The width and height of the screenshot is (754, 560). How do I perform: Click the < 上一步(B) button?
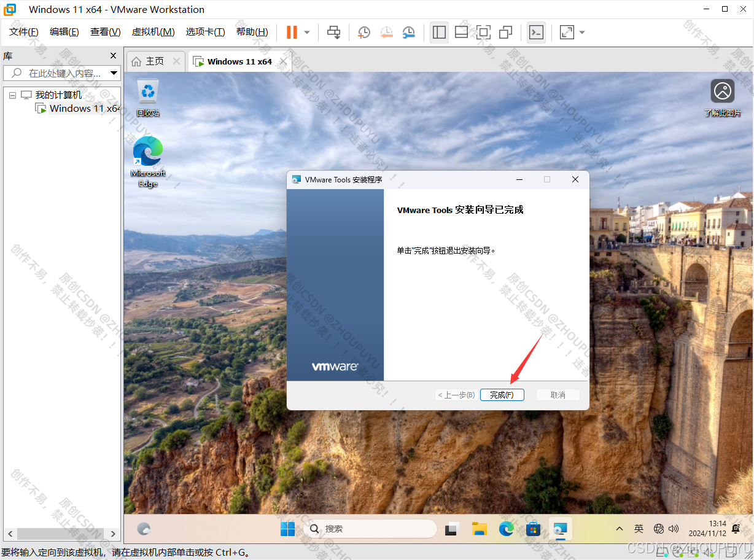pos(456,395)
